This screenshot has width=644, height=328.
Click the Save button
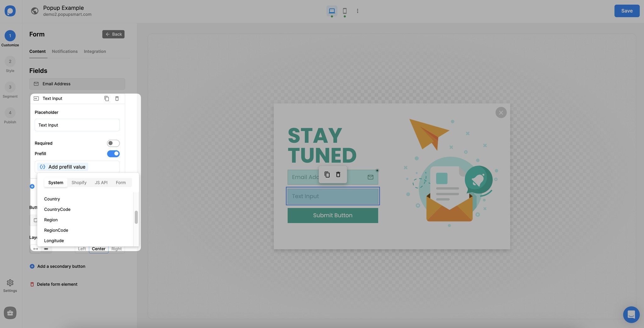click(x=627, y=11)
